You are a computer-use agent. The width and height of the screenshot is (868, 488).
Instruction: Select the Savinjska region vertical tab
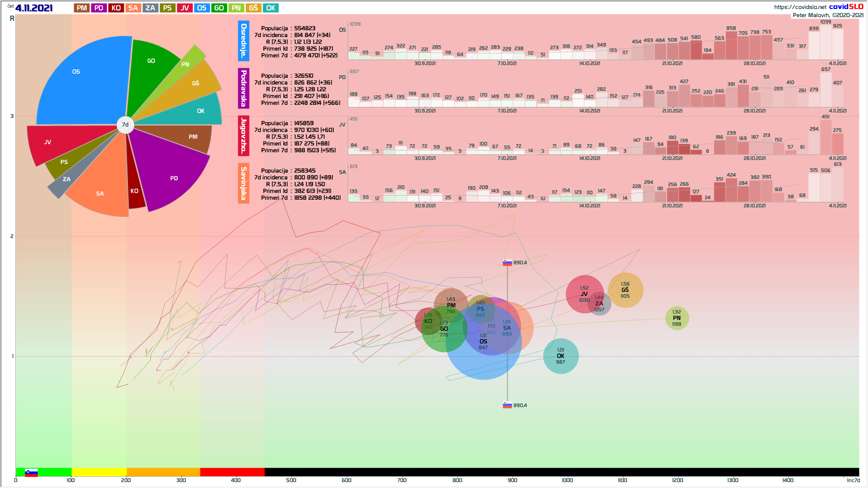(x=244, y=183)
